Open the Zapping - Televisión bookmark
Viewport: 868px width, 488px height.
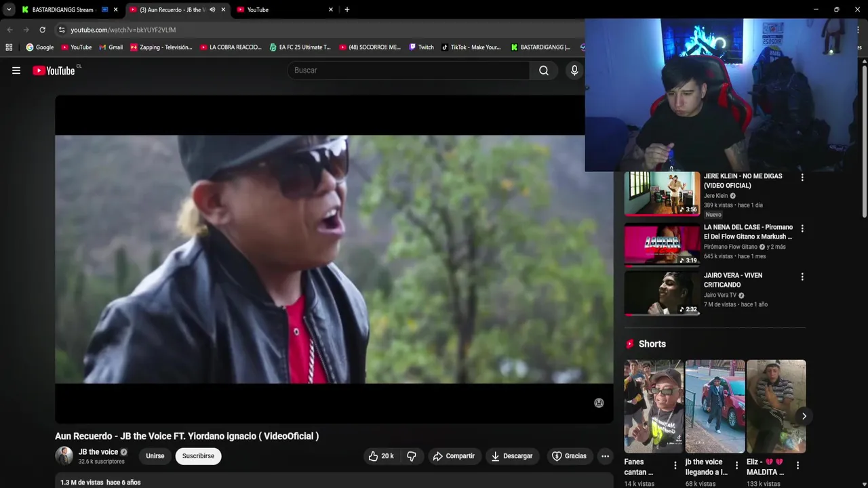coord(161,47)
